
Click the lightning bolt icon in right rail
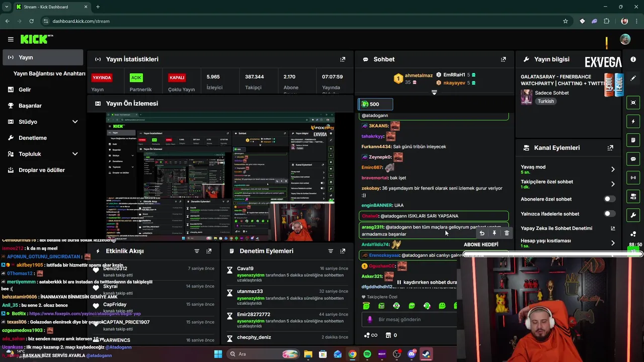click(633, 121)
